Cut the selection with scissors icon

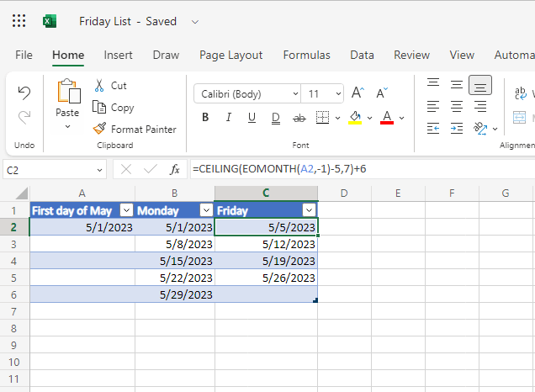click(x=99, y=86)
